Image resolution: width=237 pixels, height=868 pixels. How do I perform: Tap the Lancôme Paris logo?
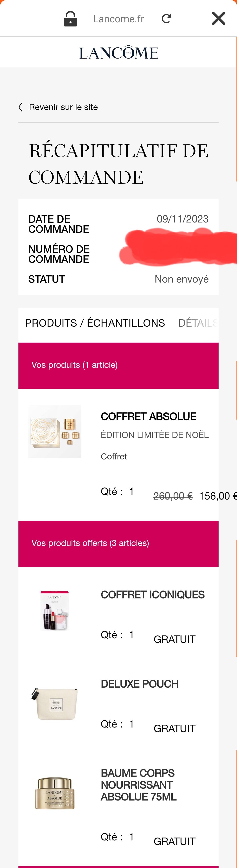119,53
